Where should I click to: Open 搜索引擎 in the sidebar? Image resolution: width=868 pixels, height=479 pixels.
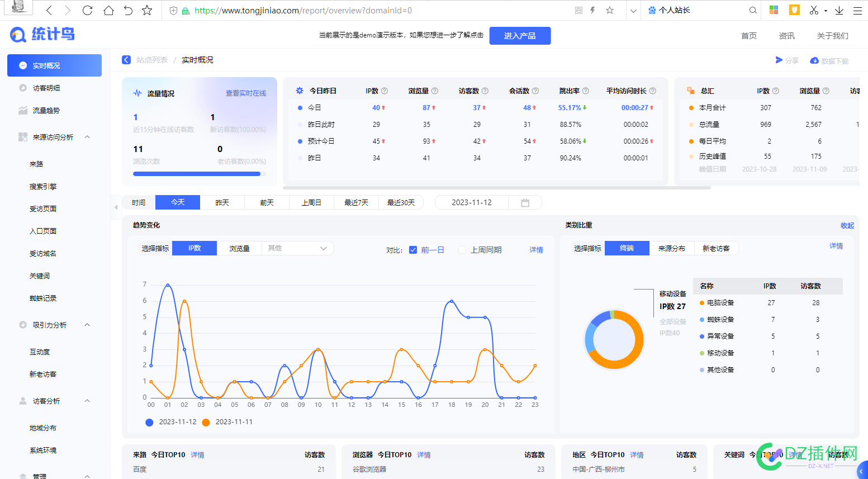coord(43,186)
